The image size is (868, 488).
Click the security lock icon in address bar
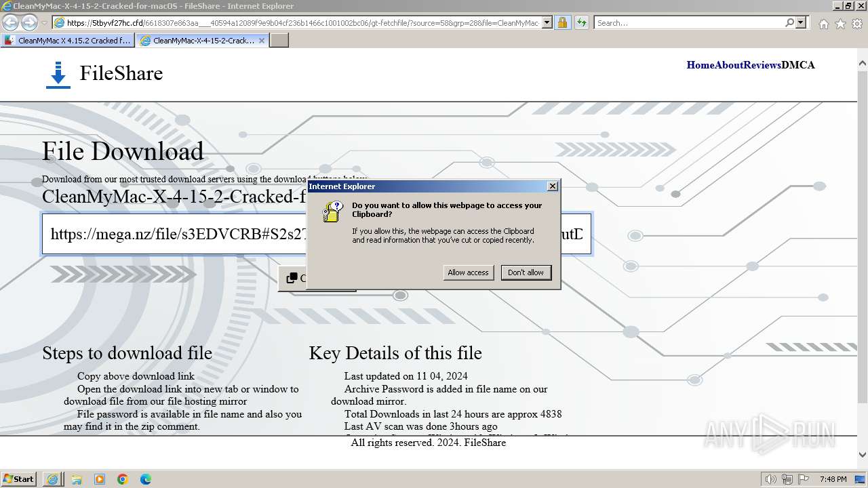pos(562,22)
